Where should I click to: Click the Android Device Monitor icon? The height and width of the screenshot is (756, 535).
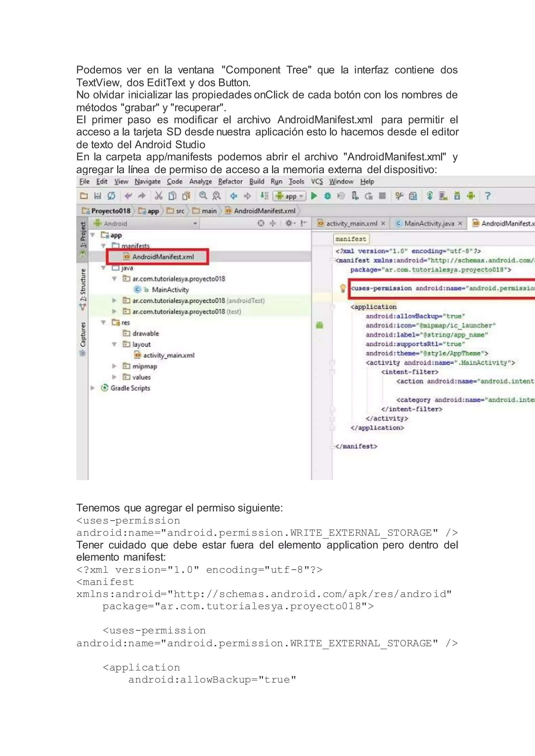coord(471,196)
